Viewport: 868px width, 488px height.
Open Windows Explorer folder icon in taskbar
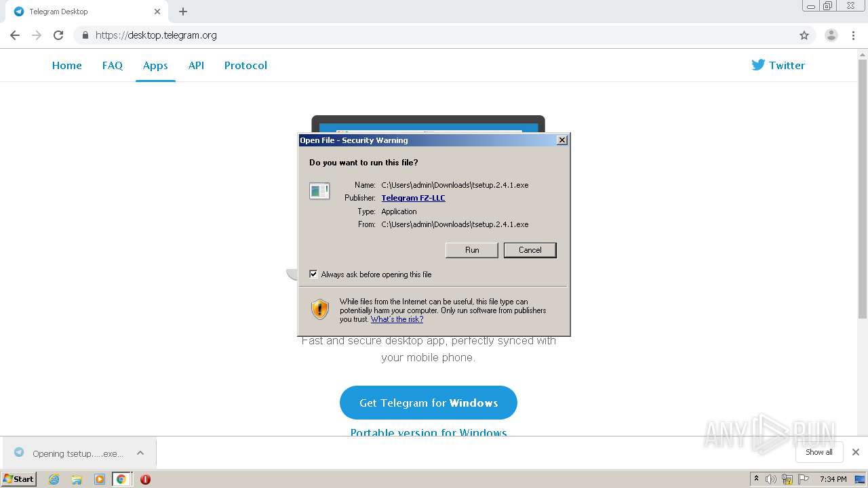pos(77,479)
